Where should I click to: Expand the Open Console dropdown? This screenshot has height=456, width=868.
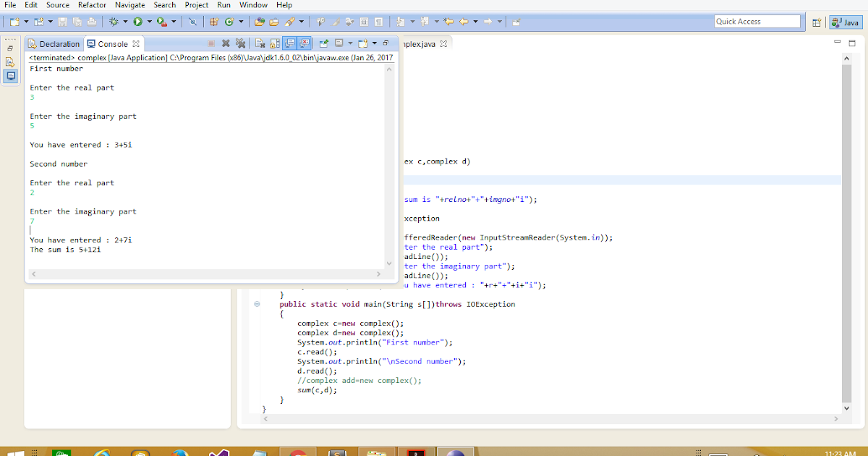tap(373, 43)
